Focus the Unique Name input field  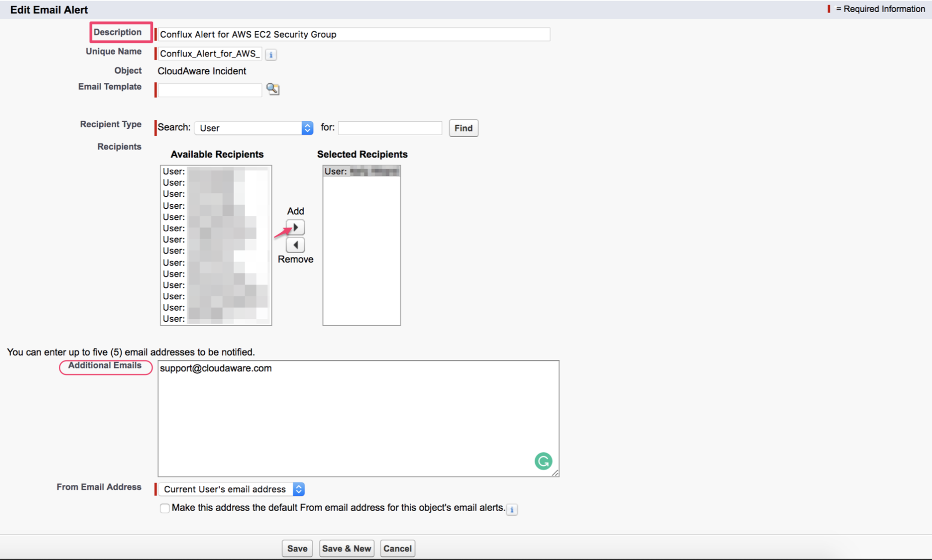click(x=209, y=54)
